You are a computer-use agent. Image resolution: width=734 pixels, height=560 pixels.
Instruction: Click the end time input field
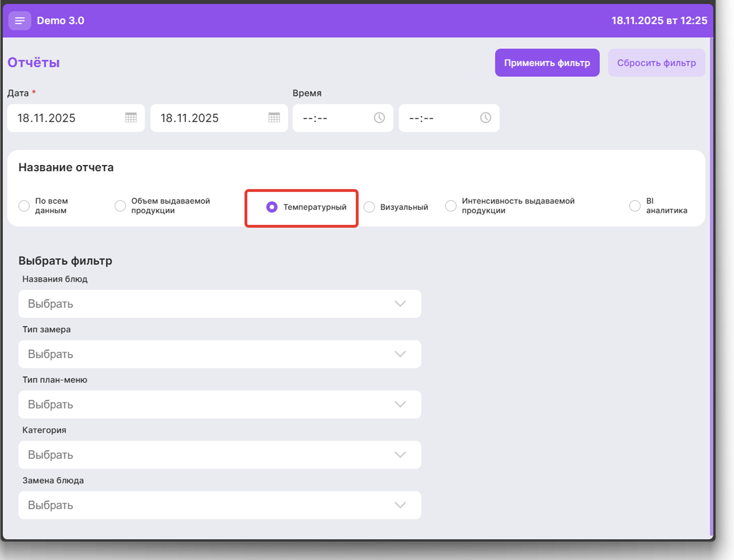pos(449,118)
